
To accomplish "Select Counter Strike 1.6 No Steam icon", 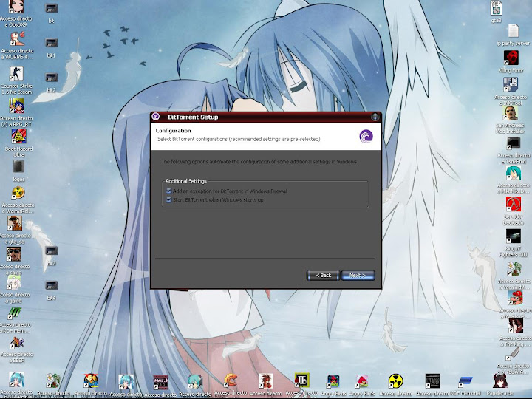I will click(x=16, y=74).
